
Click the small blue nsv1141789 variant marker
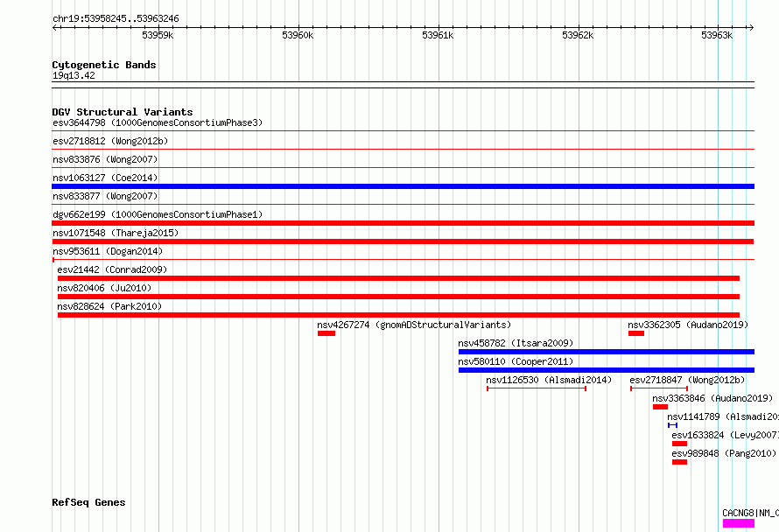point(673,425)
